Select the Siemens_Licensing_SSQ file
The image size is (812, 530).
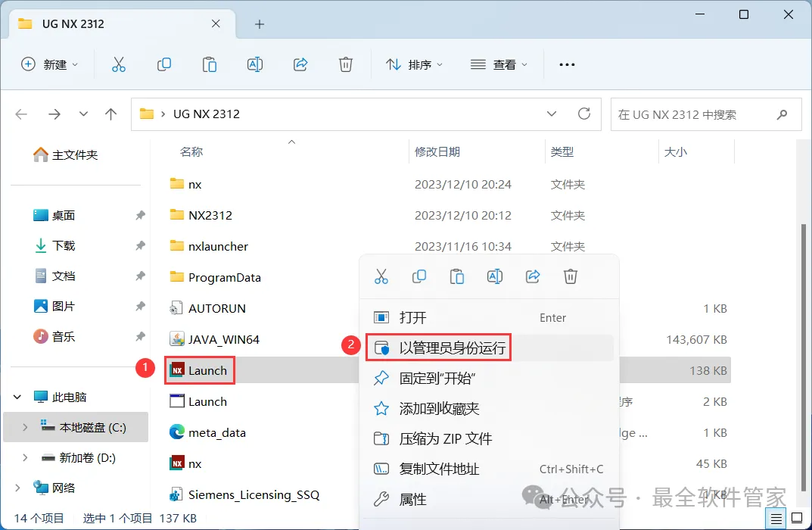[x=244, y=494]
